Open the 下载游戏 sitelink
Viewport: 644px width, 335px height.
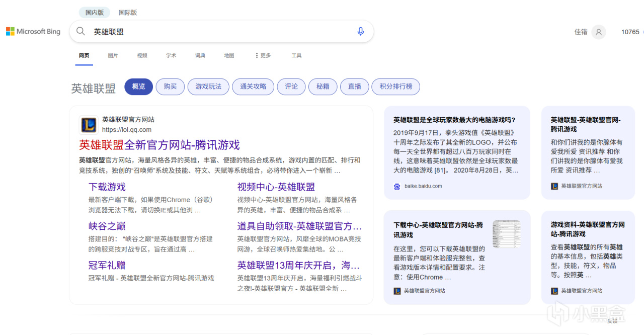coord(107,187)
